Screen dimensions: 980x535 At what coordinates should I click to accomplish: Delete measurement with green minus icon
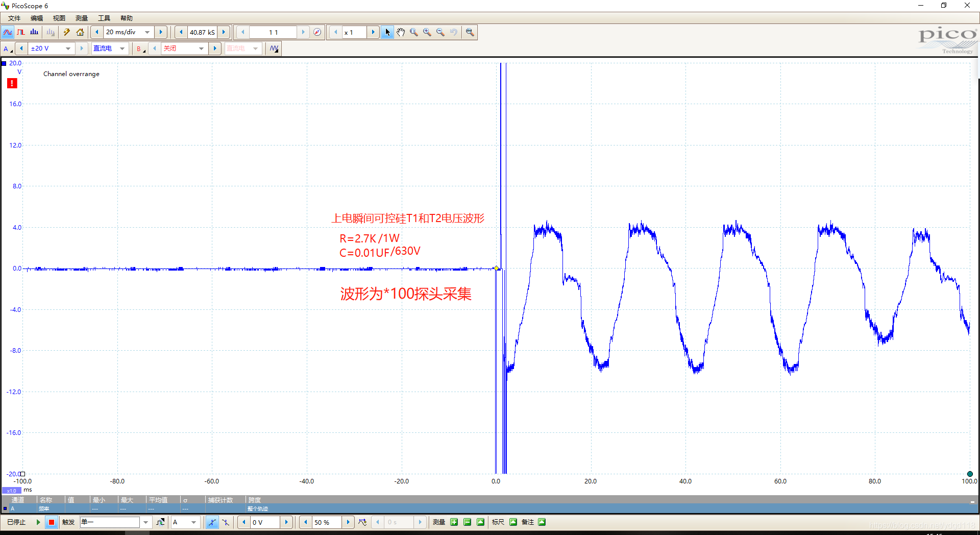[467, 522]
